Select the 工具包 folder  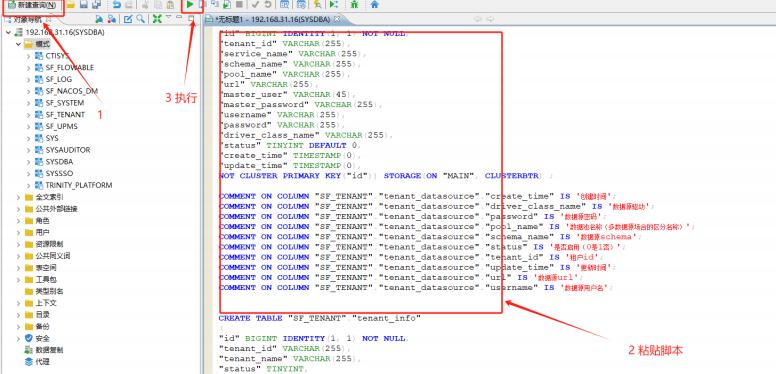(x=46, y=280)
